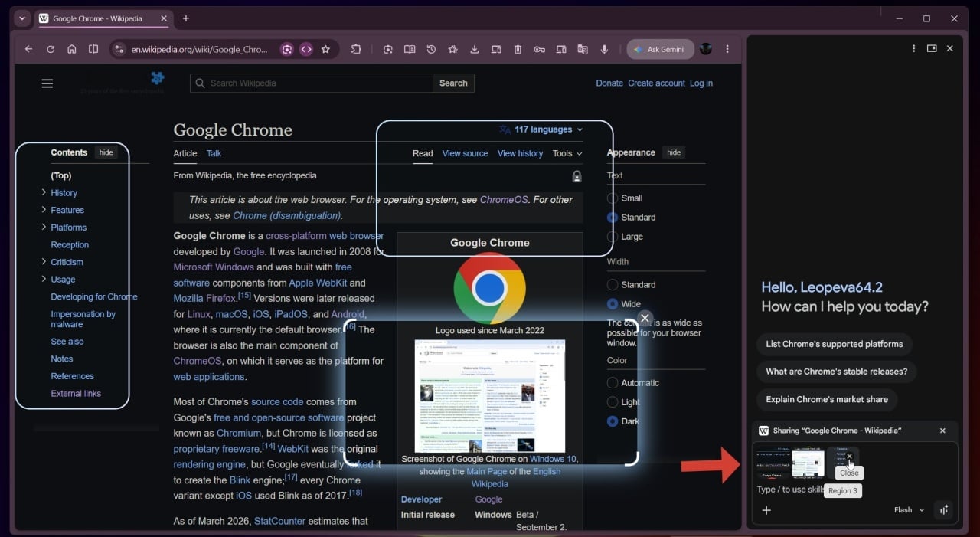Expand the Usage section in Contents
This screenshot has width=980, height=537.
coord(44,279)
